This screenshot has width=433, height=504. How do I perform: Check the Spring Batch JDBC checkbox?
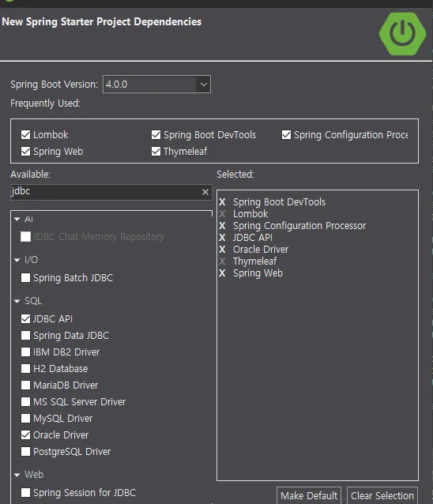[26, 278]
